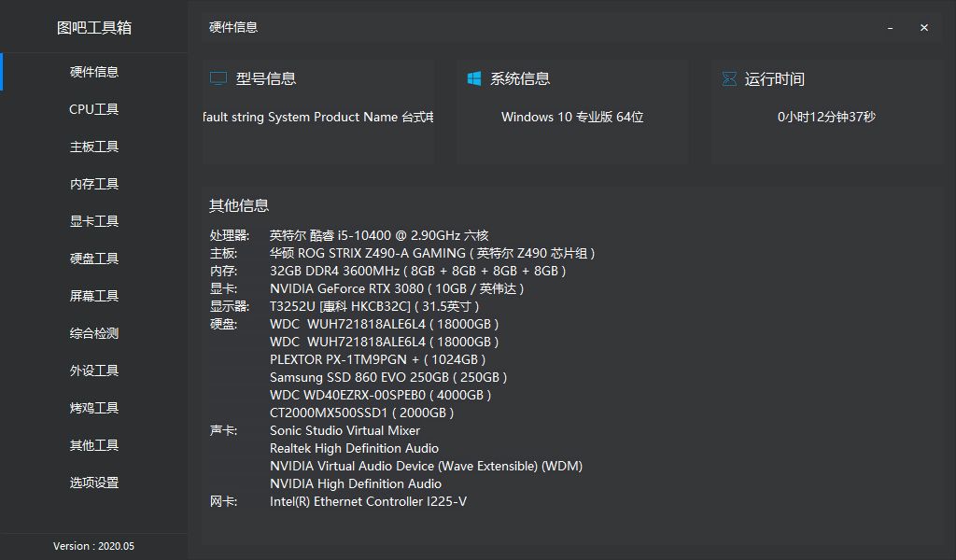This screenshot has height=560, width=956.
Task: Open the 其他工具 section
Action: (x=94, y=445)
